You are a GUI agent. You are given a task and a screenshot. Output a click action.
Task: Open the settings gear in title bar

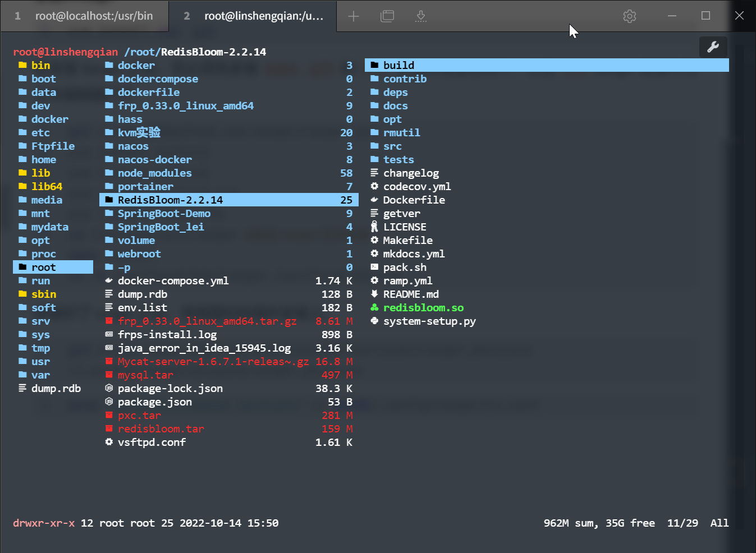pos(630,16)
